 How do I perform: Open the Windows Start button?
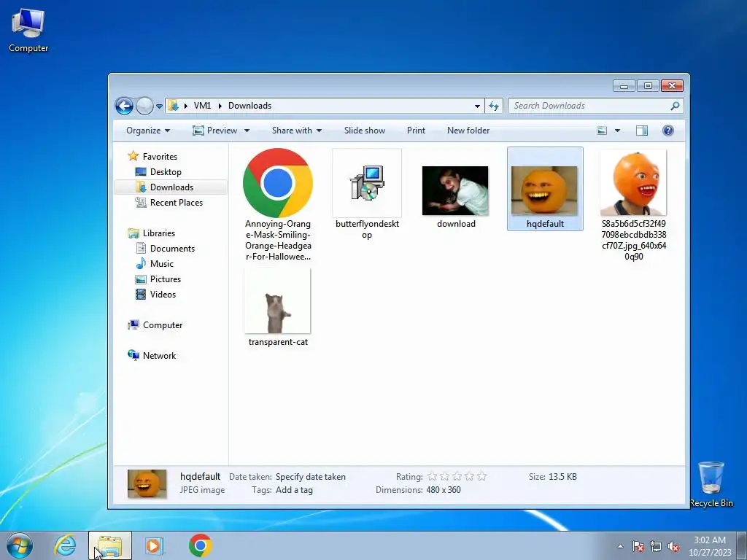20,545
